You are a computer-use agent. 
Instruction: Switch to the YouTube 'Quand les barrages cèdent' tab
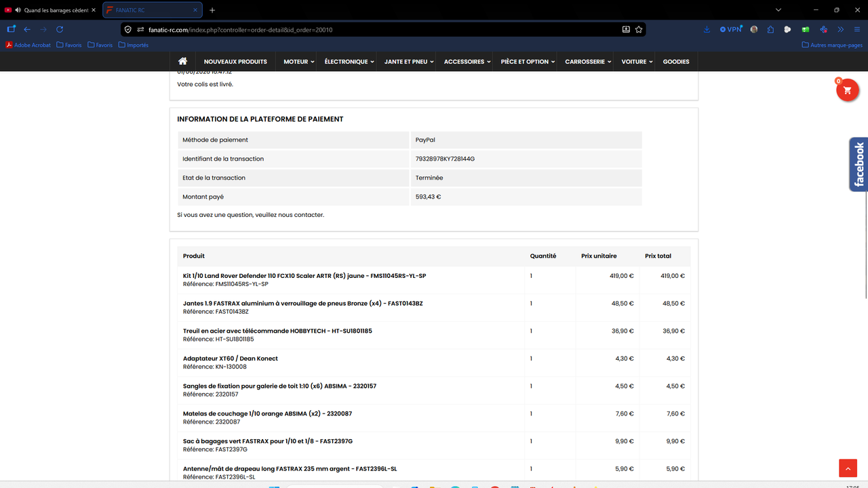coord(50,10)
